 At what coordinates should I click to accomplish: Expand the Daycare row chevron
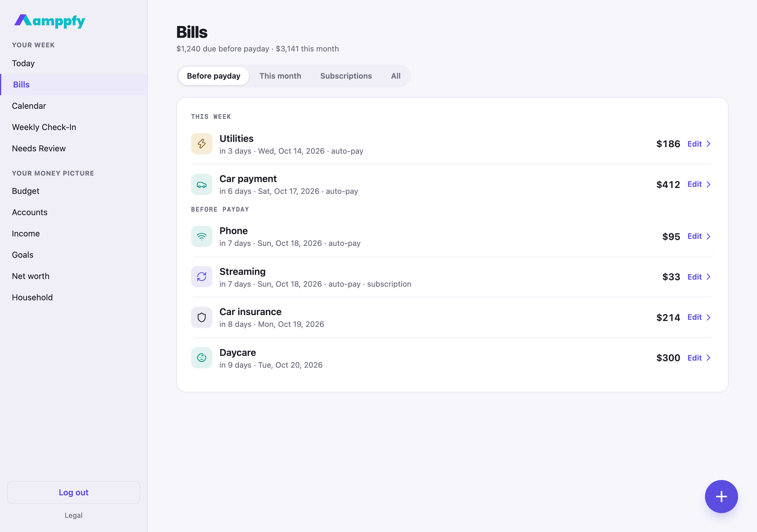[708, 358]
